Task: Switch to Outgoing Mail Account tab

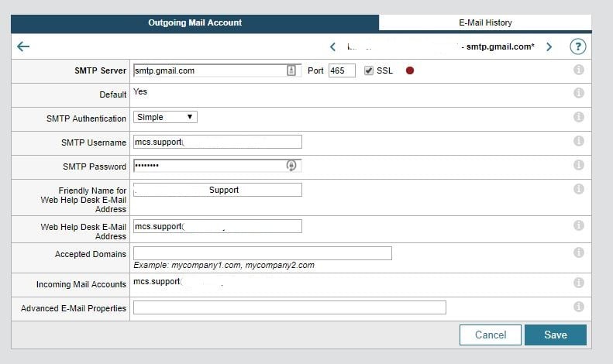Action: (x=195, y=22)
